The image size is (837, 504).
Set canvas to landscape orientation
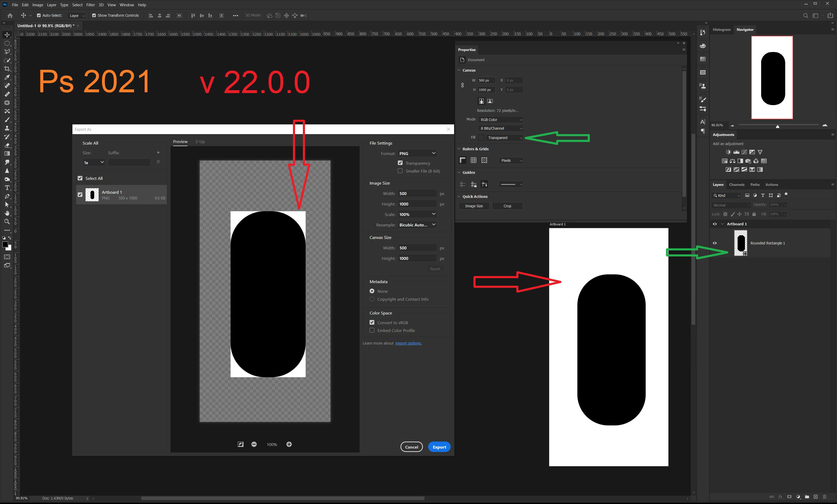tap(490, 101)
